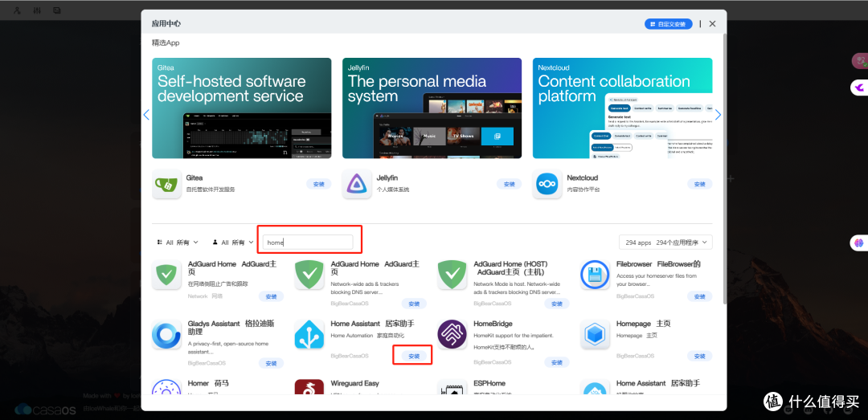The width and height of the screenshot is (868, 420).
Task: Click Home Automation 家庭自动化 description text
Action: click(367, 336)
